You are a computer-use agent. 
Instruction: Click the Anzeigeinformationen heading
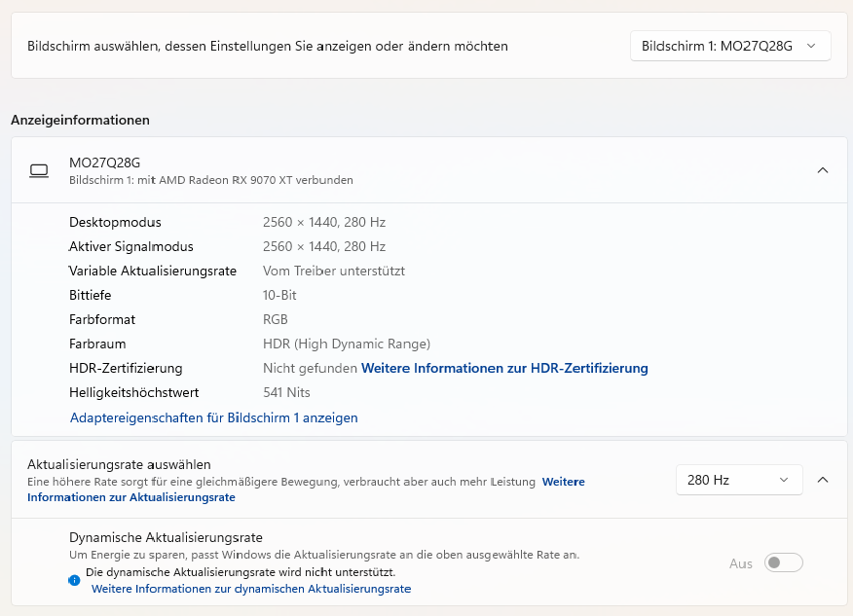80,120
